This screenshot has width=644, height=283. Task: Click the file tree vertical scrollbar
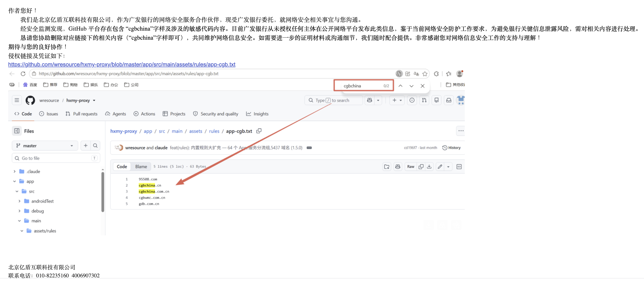pyautogui.click(x=103, y=192)
